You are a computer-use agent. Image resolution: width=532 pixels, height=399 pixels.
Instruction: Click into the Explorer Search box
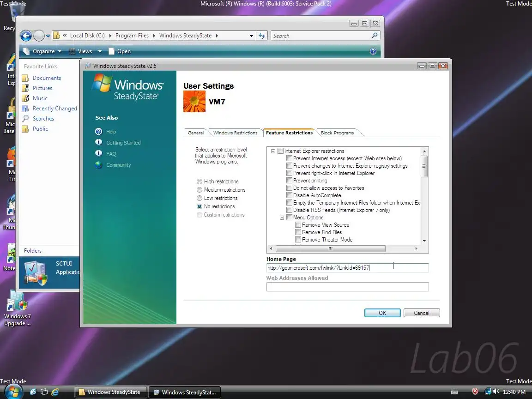click(321, 36)
